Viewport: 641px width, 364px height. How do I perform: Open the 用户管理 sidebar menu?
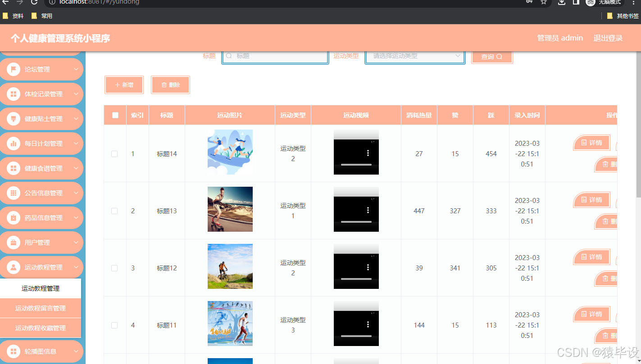click(41, 243)
